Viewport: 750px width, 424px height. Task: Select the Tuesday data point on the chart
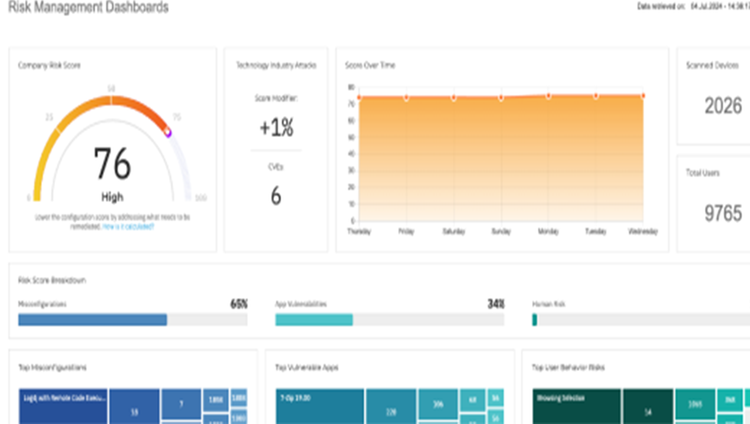[x=596, y=96]
